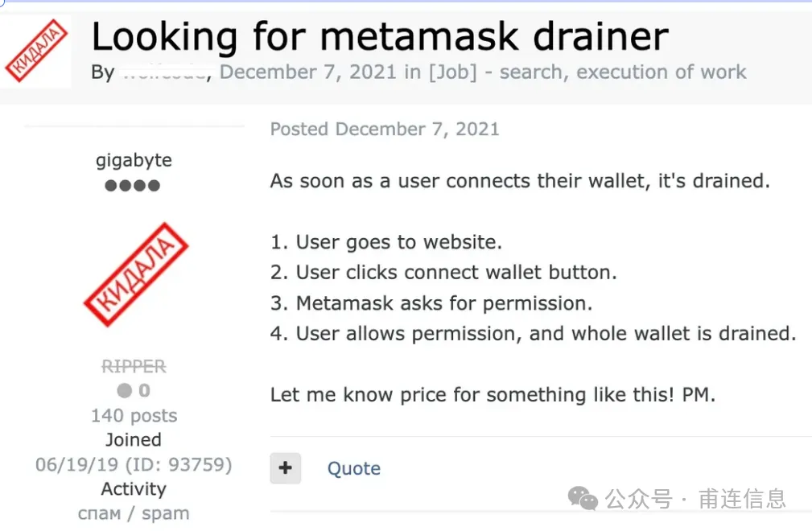Click the struck-through RIPPER group label
The height and width of the screenshot is (531, 812).
pos(134,367)
